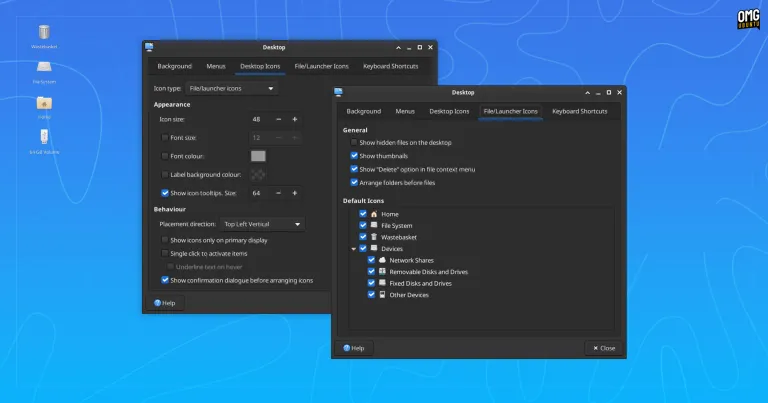Click the Home icon in Default Icons list
This screenshot has width=768, height=403.
tap(374, 214)
